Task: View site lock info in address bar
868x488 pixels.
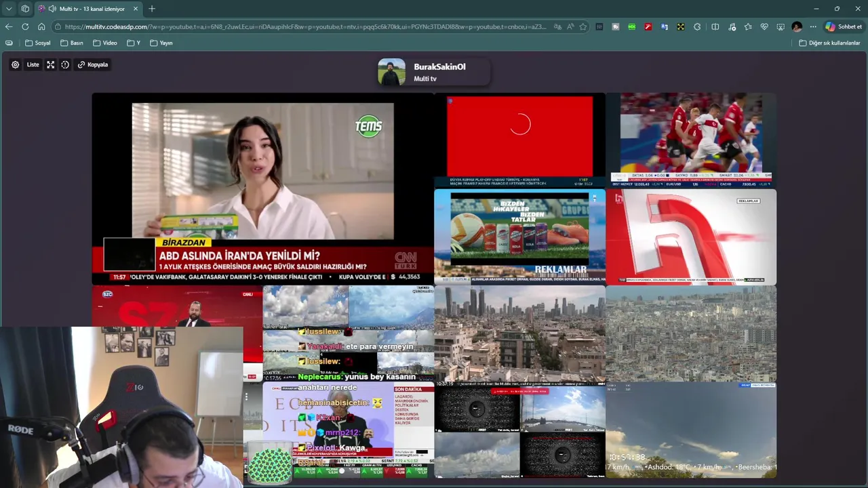Action: 58,26
